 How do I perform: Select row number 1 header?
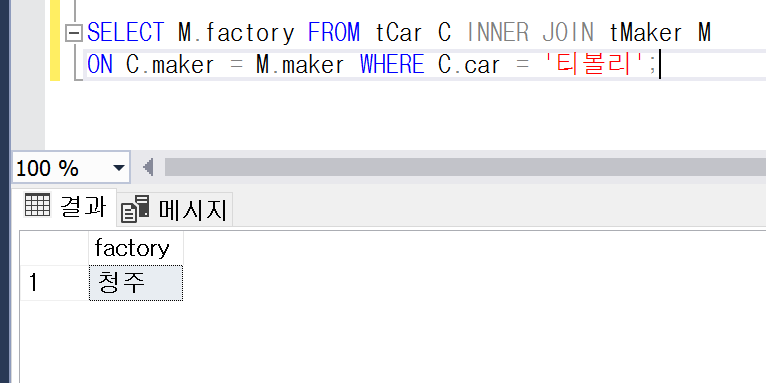[54, 283]
